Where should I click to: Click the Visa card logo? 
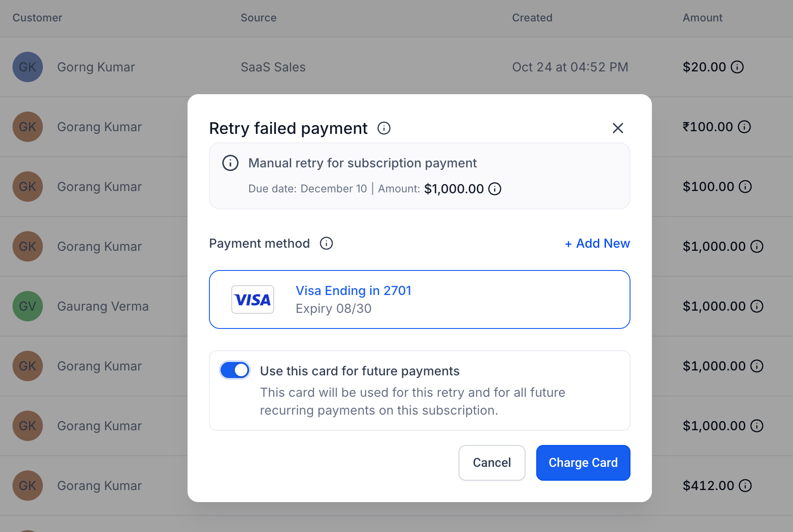pyautogui.click(x=253, y=299)
